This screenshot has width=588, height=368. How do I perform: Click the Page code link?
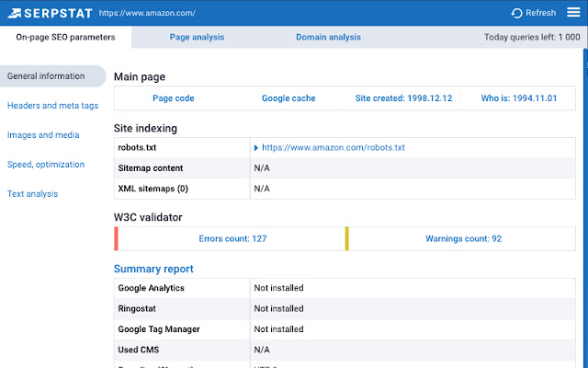pyautogui.click(x=173, y=98)
